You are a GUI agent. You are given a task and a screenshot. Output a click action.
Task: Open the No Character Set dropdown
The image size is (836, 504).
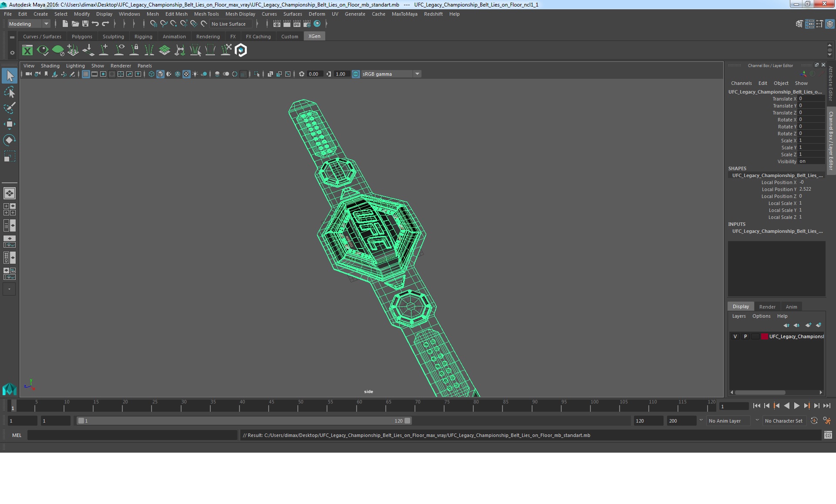784,421
